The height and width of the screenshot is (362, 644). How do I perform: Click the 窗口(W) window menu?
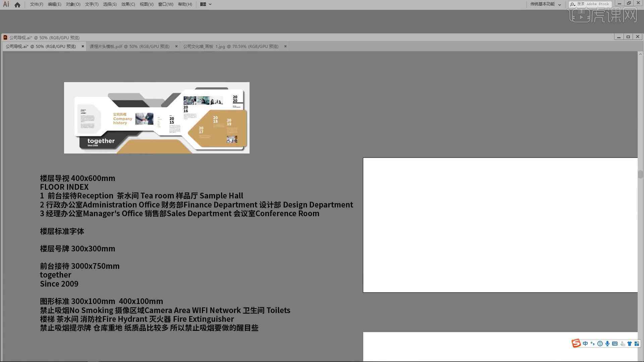point(165,4)
